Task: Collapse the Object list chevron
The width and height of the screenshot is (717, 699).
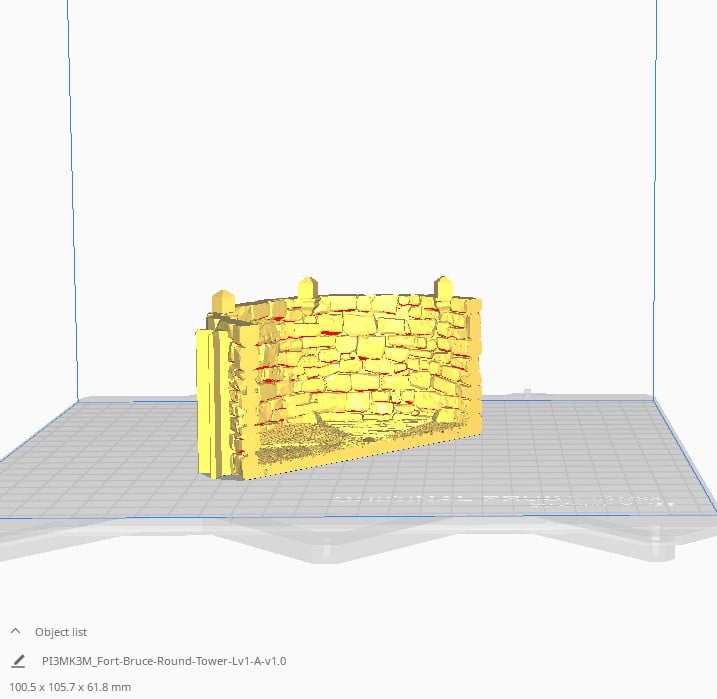Action: coord(16,632)
